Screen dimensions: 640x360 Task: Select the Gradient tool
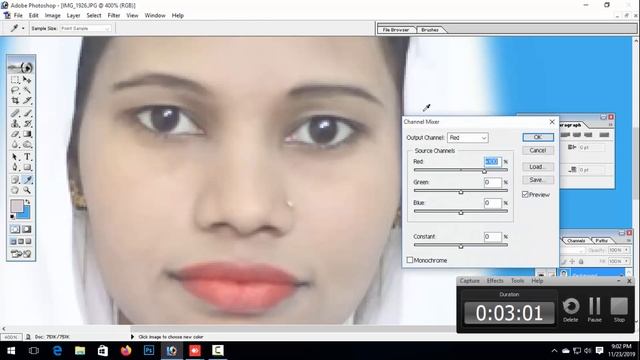(27, 134)
